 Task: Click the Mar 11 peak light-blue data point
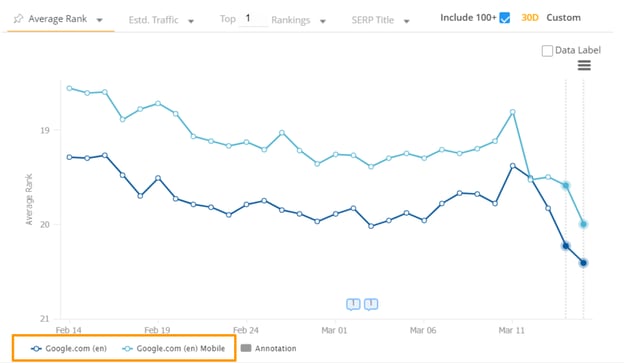[513, 112]
